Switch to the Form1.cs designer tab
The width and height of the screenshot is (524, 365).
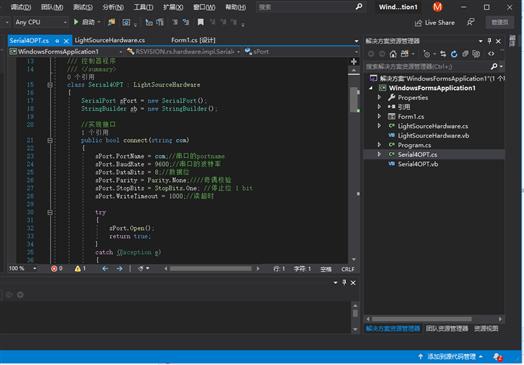click(x=193, y=40)
